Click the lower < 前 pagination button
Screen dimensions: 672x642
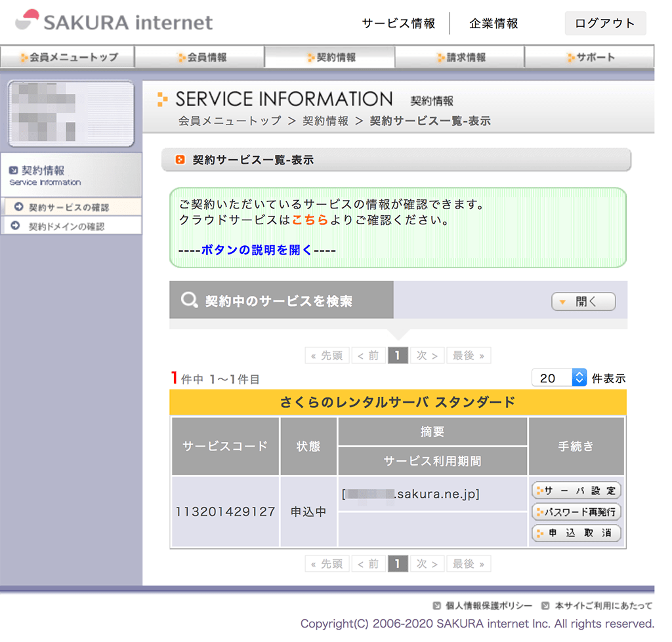tap(368, 563)
